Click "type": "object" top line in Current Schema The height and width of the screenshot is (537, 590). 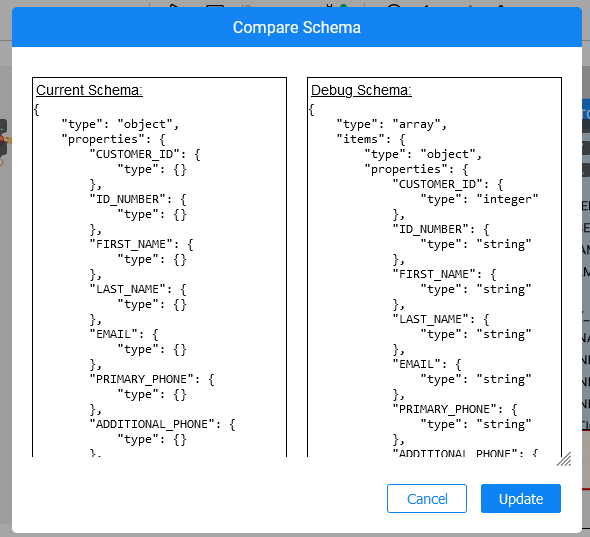(120, 124)
